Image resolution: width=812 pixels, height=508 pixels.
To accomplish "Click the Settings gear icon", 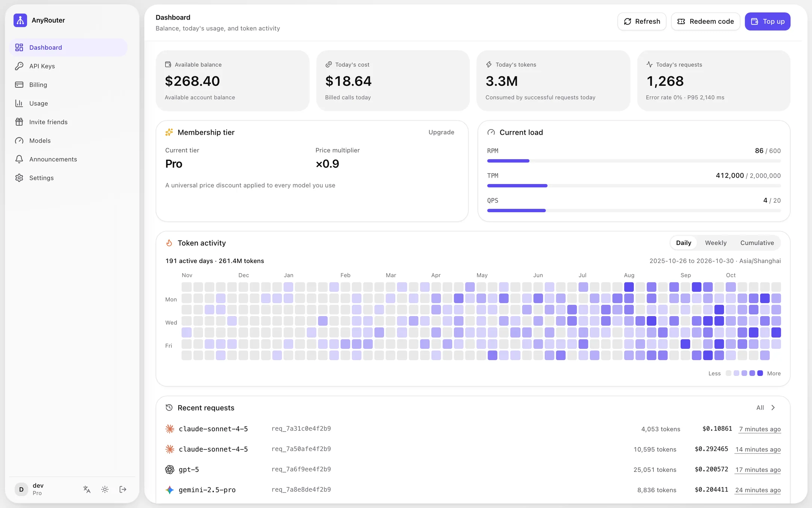I will 19,178.
